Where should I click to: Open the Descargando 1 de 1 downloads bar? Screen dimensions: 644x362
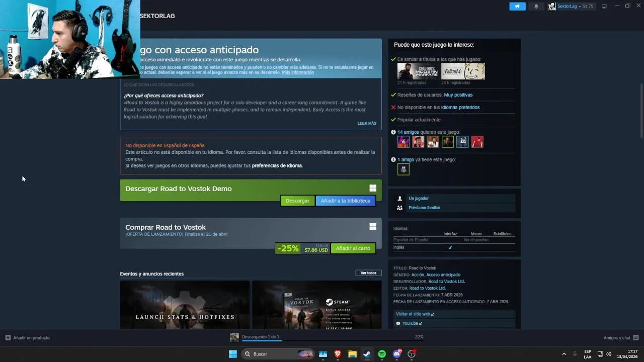tap(332, 337)
